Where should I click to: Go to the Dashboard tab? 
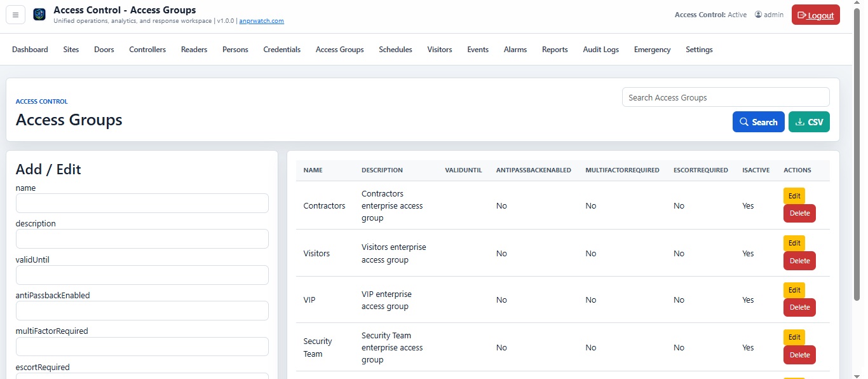[30, 50]
